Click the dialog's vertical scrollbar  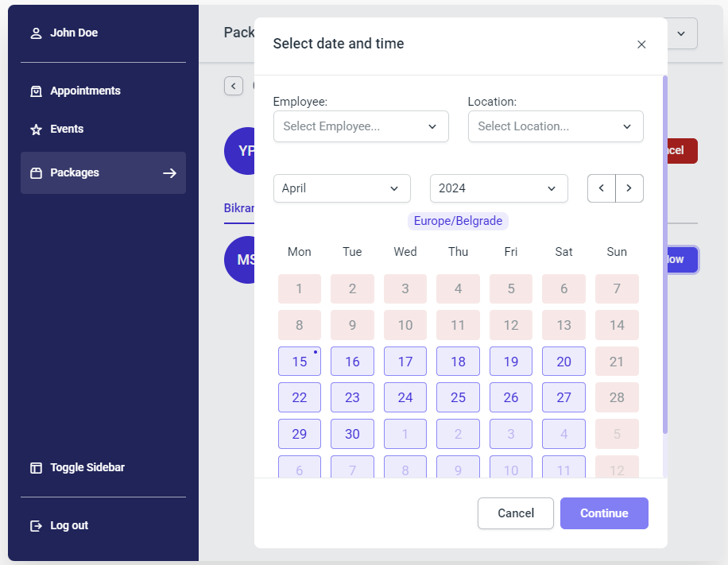point(664,254)
